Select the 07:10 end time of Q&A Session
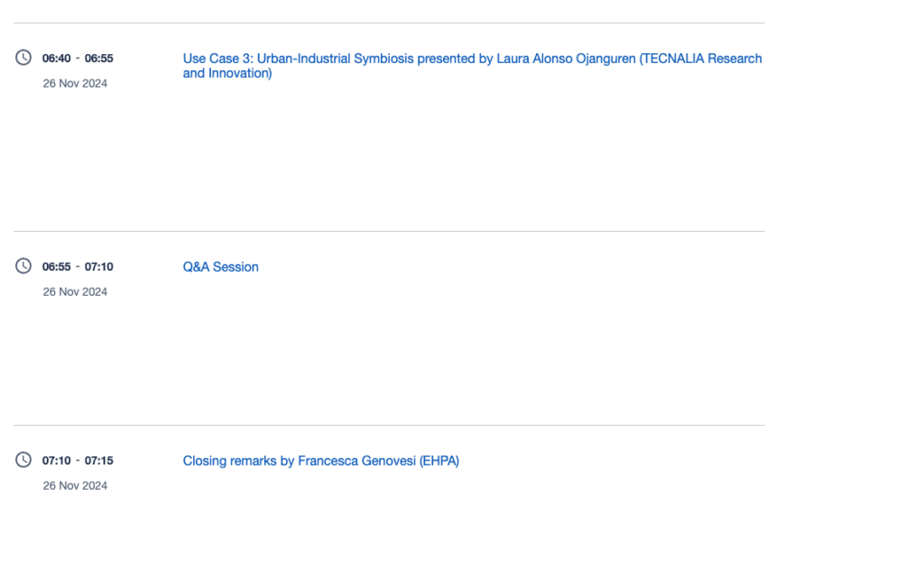 (99, 267)
